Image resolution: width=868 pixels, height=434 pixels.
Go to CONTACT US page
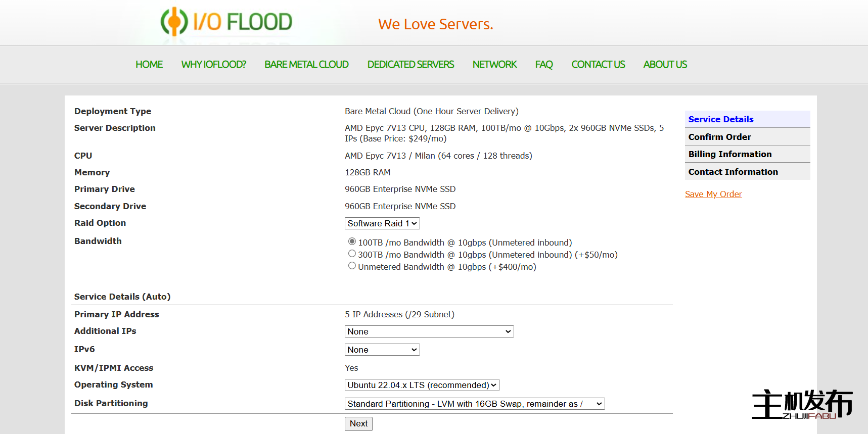598,65
